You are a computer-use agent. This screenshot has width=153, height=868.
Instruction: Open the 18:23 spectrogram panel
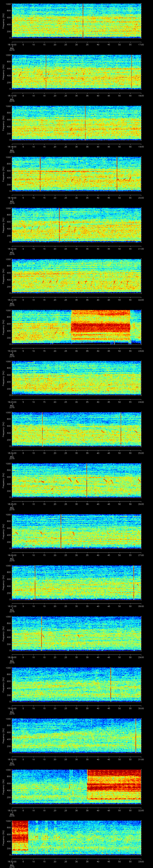(x=76, y=378)
